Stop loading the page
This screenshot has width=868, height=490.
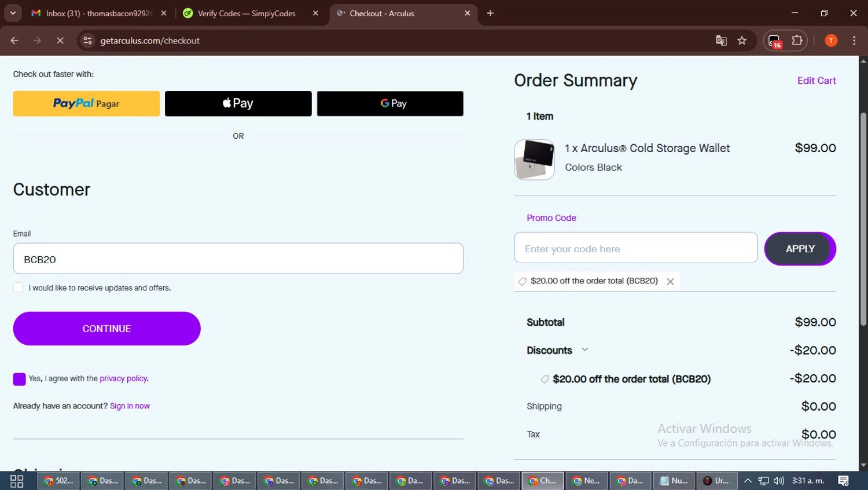click(60, 40)
